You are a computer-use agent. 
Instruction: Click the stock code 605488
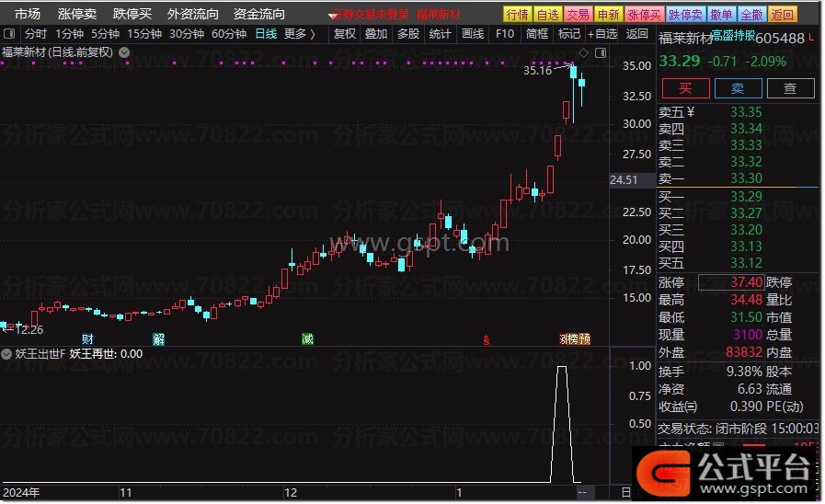780,39
